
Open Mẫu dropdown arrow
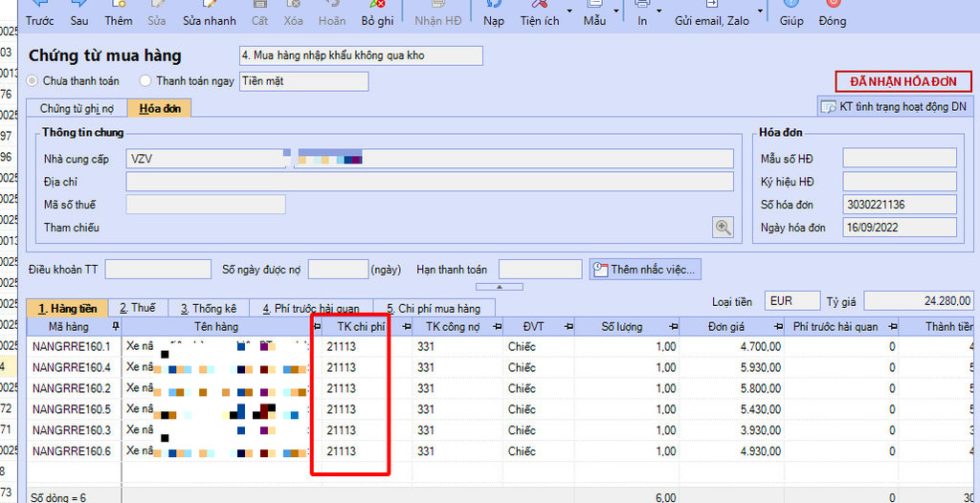click(616, 11)
